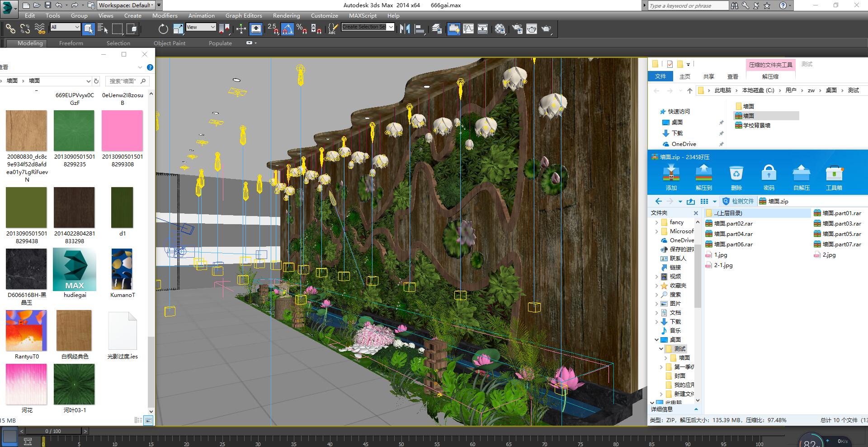Open Curve Editor icon
The width and height of the screenshot is (868, 447).
pos(468,29)
